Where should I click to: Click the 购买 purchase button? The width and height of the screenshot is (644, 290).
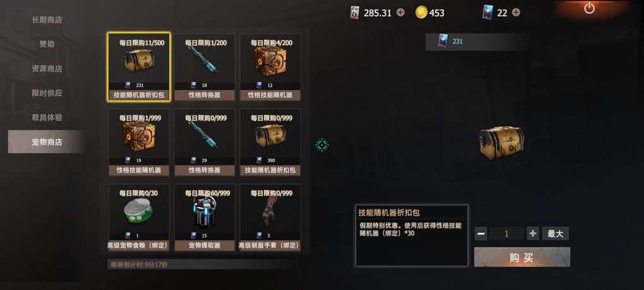(x=522, y=257)
